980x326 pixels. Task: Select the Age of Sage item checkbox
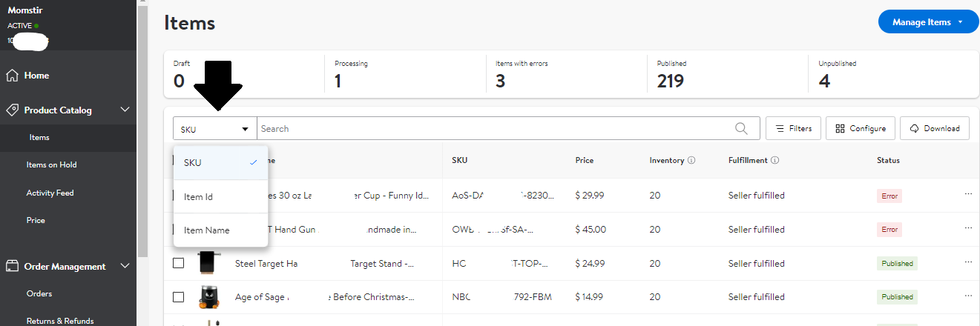178,297
